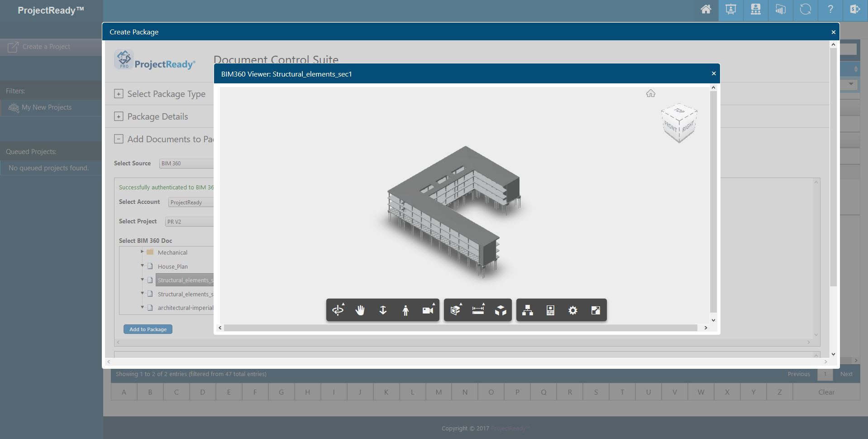Toggle viewer Full screen mode
This screenshot has width=868, height=439.
point(596,310)
